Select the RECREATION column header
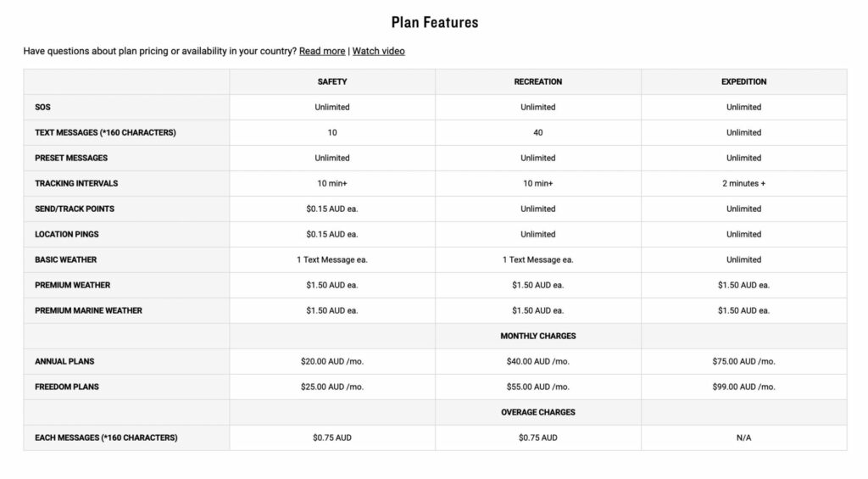 537,82
